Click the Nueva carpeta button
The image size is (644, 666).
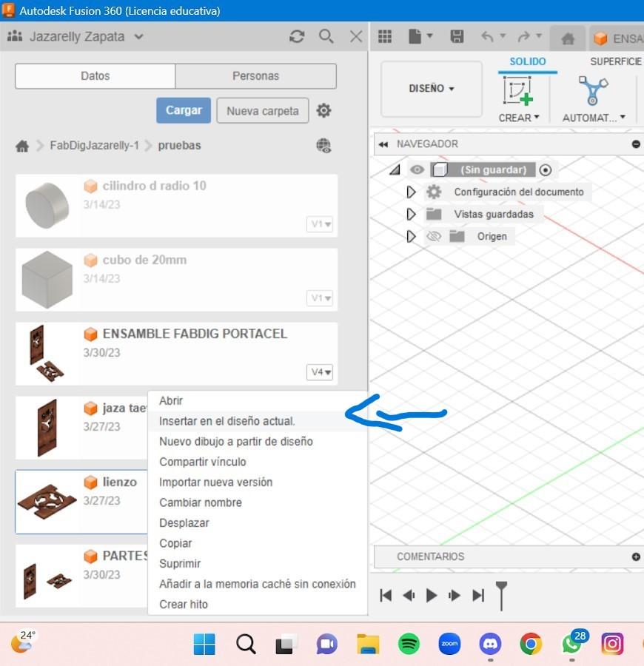pyautogui.click(x=263, y=110)
